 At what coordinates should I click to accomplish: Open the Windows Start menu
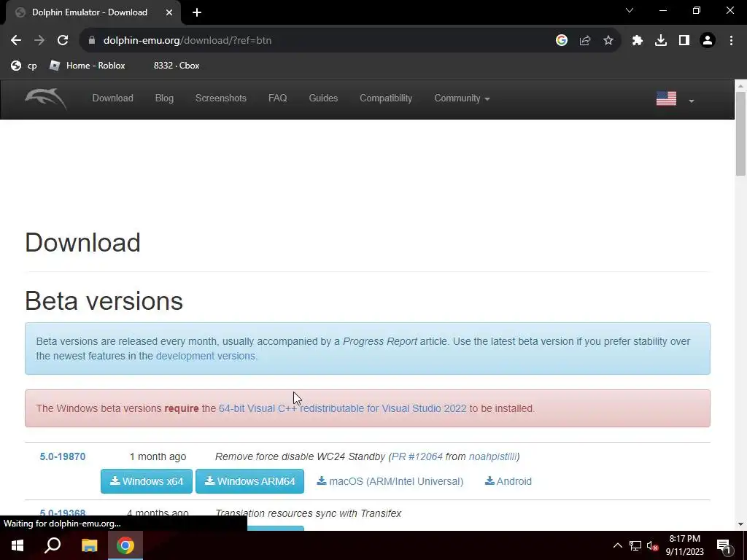[18, 545]
